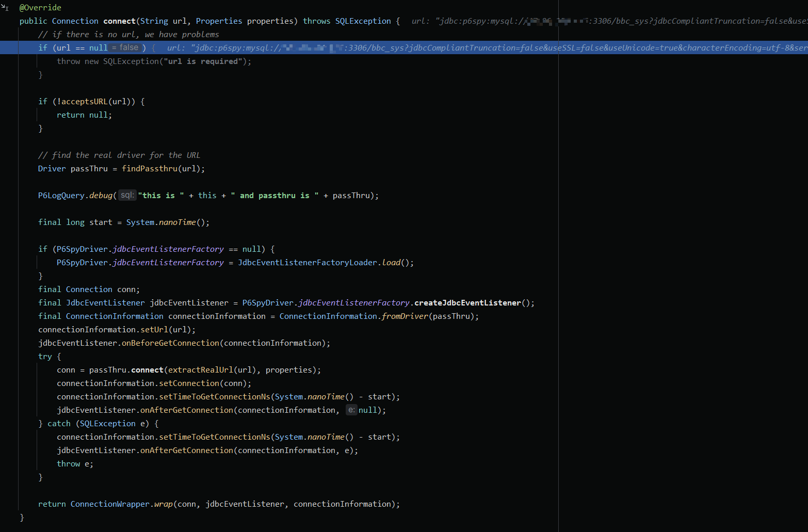Click the comment 'if there is no url, we have problems'
Viewport: 808px width, 532px height.
128,35
